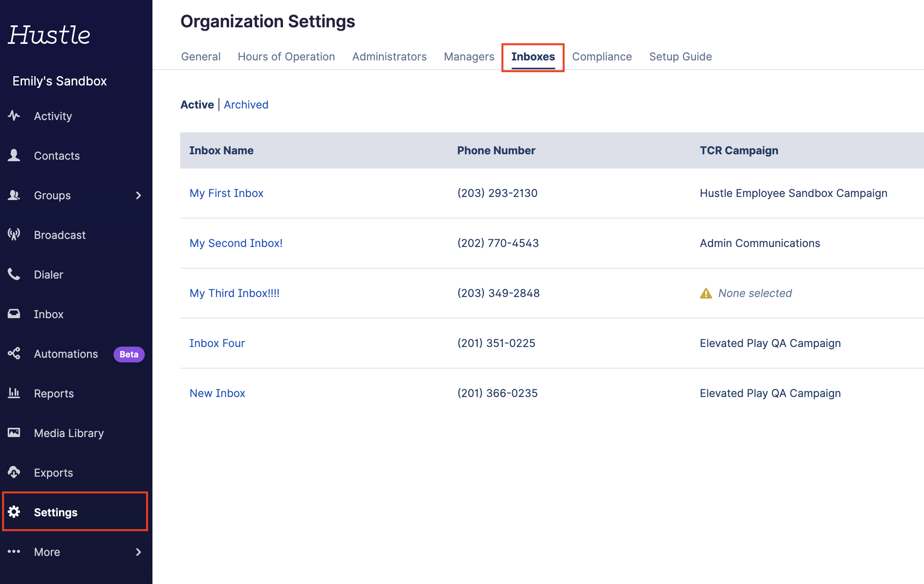The image size is (924, 584).
Task: Click the Hustle logo
Action: click(x=49, y=35)
